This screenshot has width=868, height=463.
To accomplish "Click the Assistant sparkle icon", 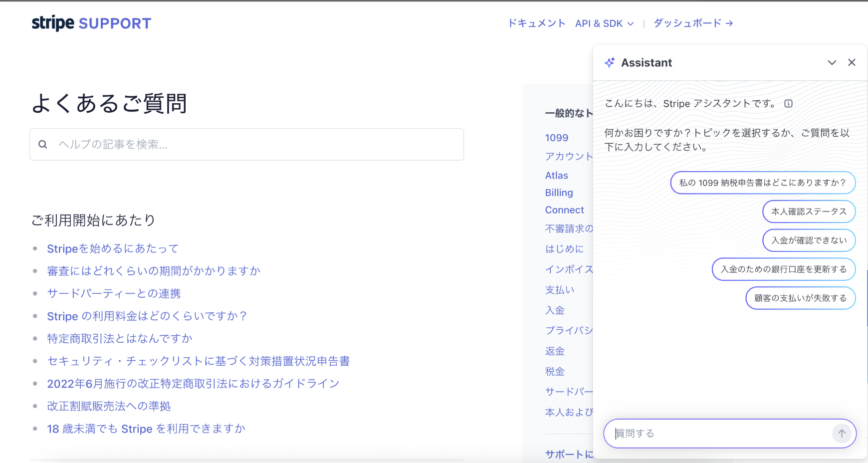I will click(610, 62).
